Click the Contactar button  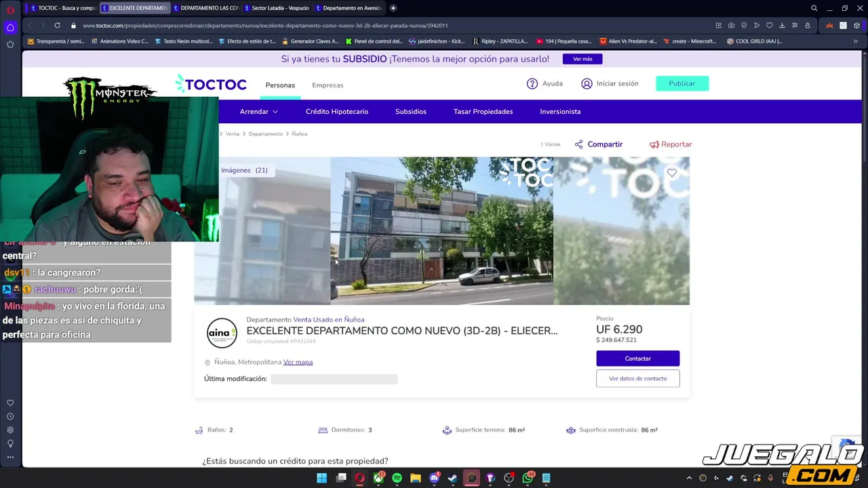pos(637,359)
